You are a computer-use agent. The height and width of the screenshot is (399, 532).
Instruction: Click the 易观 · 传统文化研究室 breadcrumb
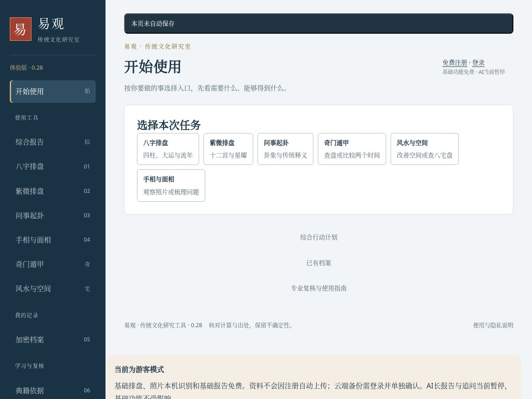(x=157, y=46)
